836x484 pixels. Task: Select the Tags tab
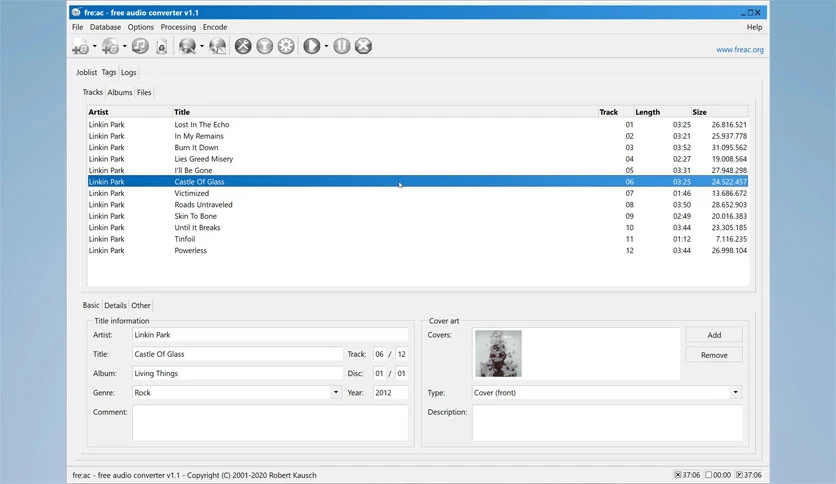pyautogui.click(x=109, y=71)
